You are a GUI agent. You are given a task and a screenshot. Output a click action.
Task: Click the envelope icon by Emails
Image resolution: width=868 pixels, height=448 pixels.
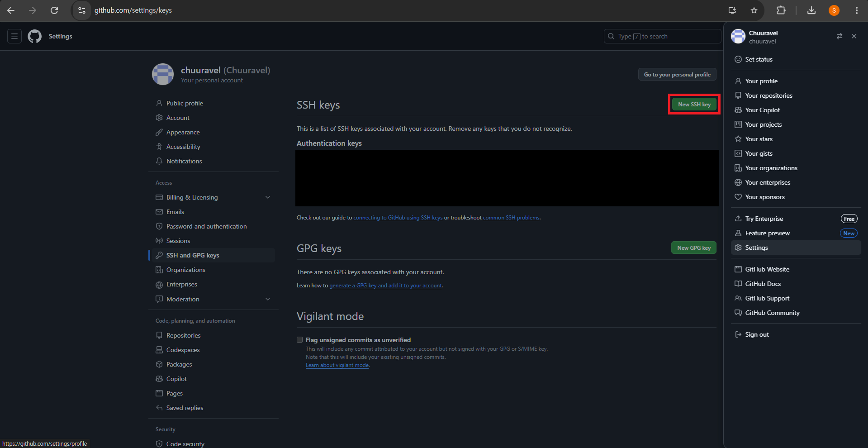point(159,212)
